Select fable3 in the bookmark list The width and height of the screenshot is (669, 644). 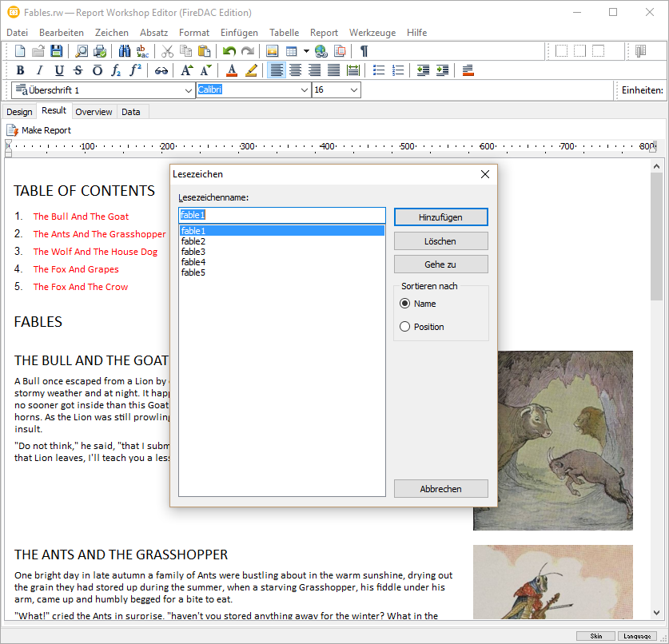(x=193, y=252)
